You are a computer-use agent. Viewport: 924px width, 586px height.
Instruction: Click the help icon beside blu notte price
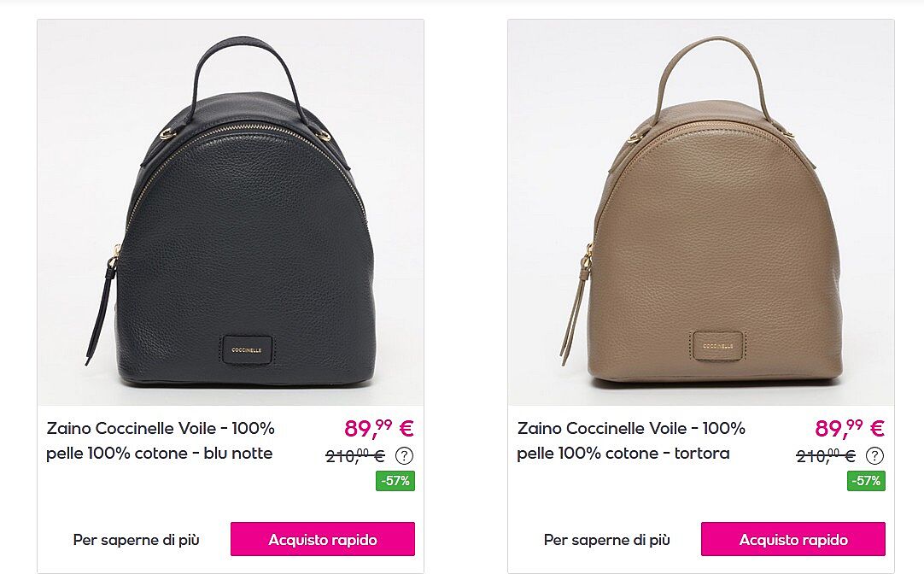pos(404,455)
